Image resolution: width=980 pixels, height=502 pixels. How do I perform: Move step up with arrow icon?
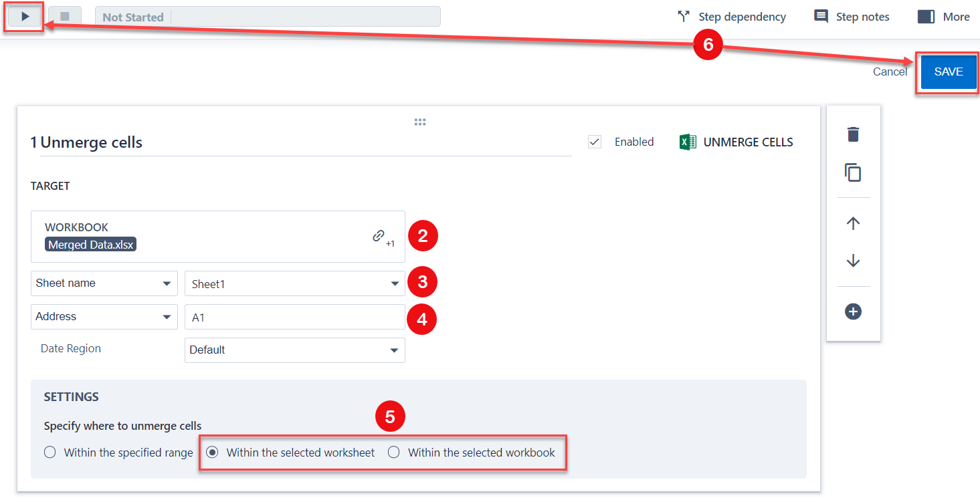[x=853, y=223]
